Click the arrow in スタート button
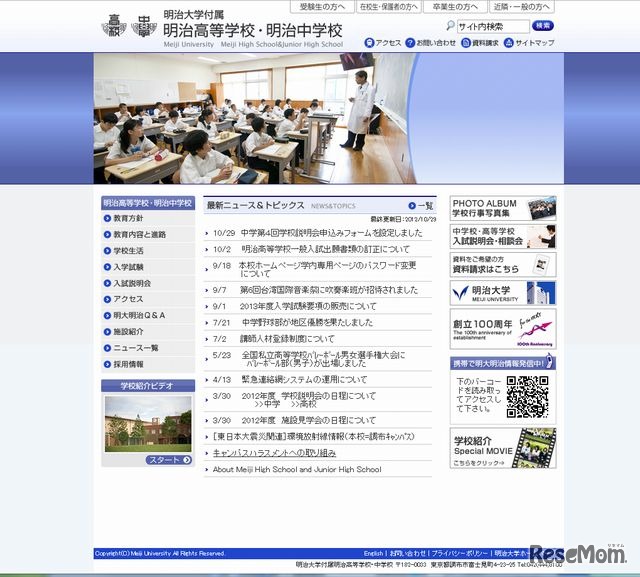 pos(187,460)
